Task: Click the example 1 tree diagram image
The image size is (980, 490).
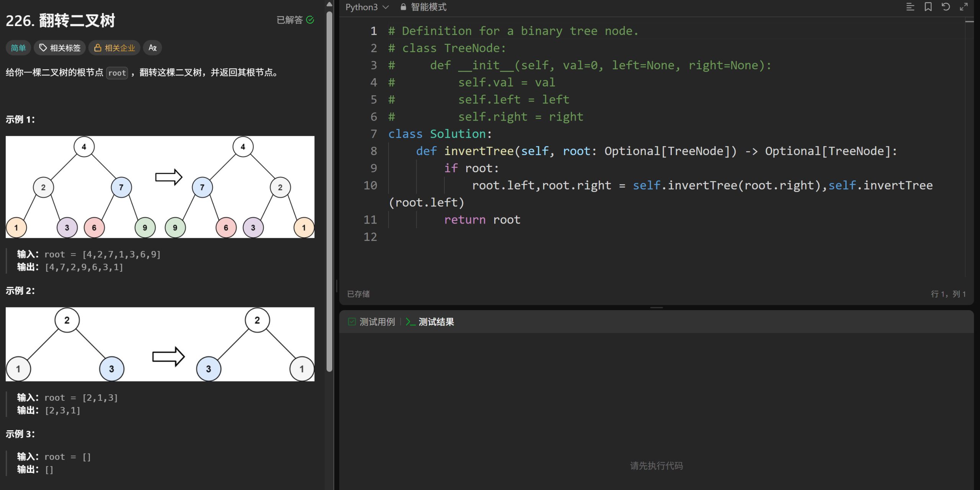Action: [x=160, y=187]
